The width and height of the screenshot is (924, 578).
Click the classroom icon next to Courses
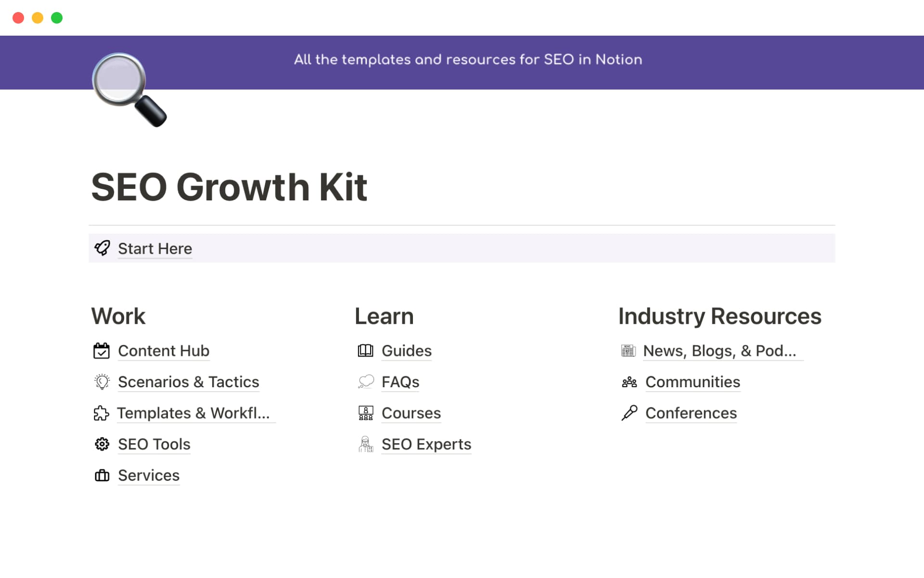click(366, 413)
